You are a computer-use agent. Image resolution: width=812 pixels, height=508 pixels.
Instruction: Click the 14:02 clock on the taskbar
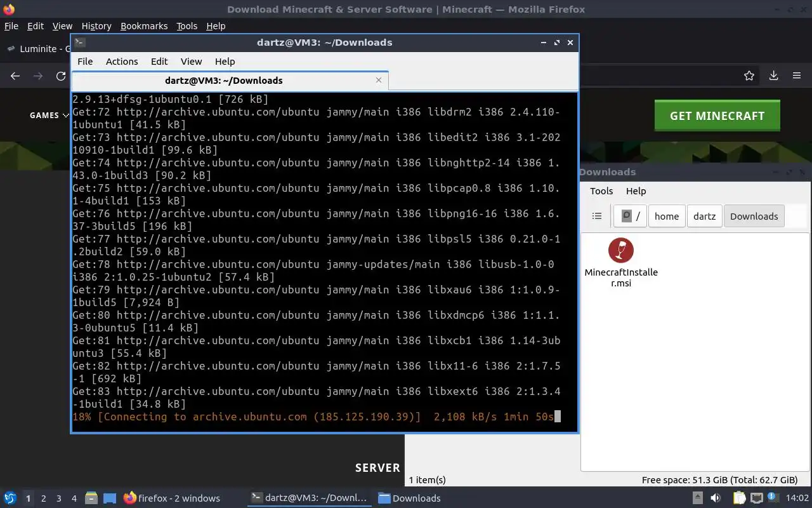coord(797,498)
